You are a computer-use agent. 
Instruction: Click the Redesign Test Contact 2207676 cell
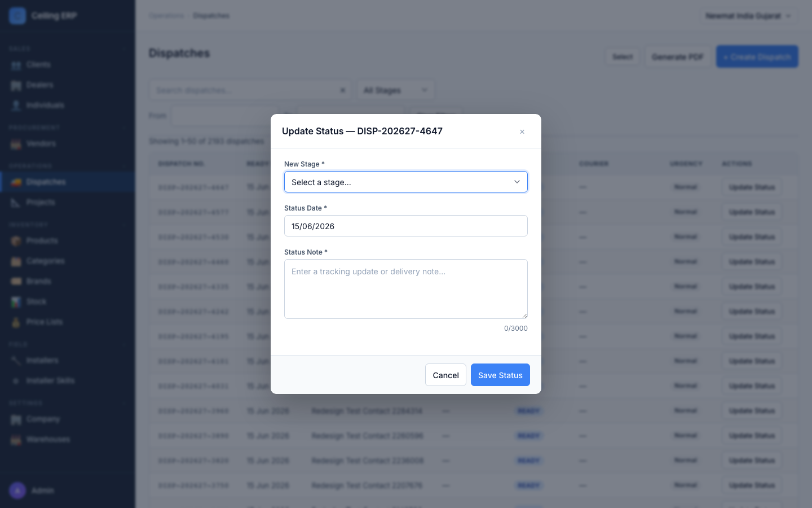pos(367,485)
